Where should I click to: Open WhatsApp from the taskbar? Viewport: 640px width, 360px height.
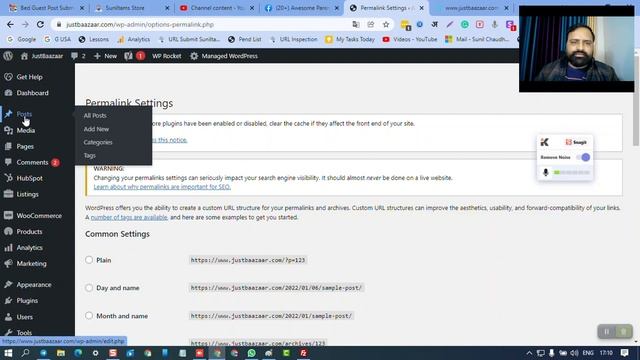click(251, 353)
